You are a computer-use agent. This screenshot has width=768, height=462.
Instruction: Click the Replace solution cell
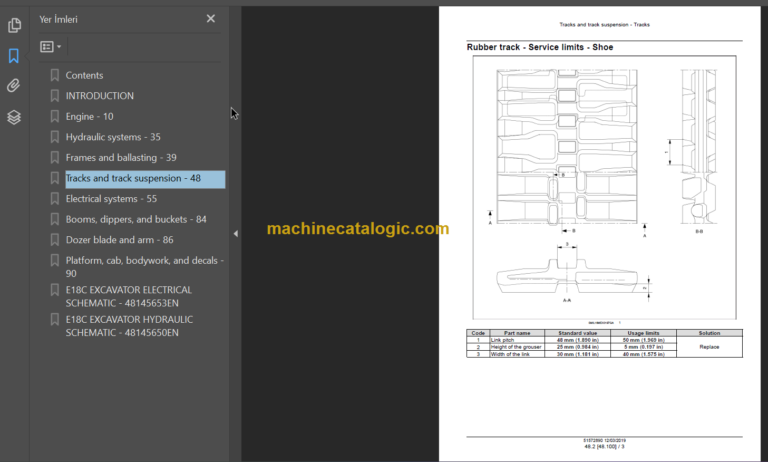pyautogui.click(x=709, y=347)
